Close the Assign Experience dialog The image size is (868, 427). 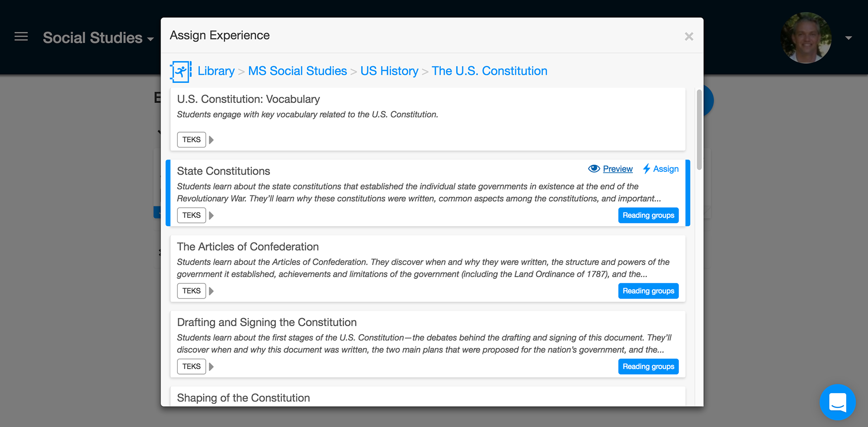(689, 37)
